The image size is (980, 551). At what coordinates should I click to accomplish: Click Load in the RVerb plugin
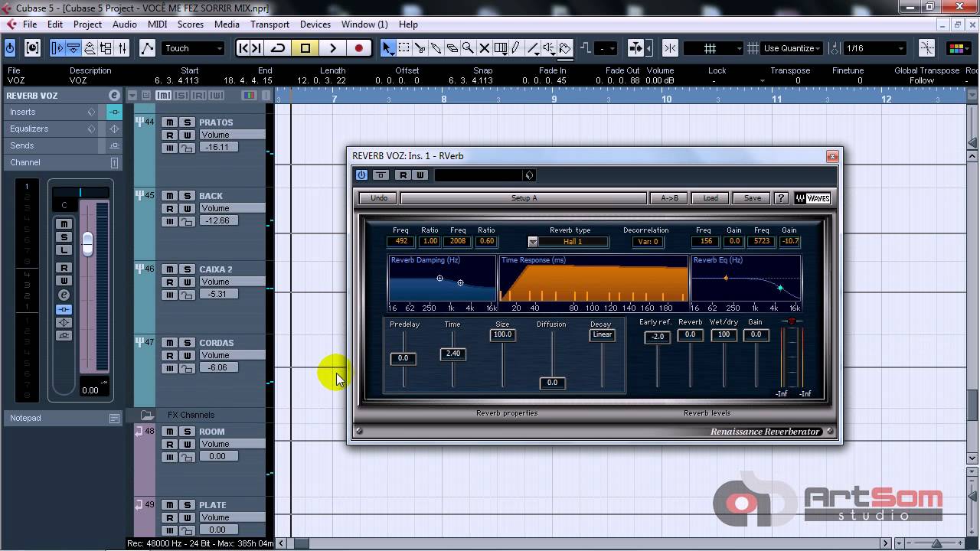(x=710, y=198)
